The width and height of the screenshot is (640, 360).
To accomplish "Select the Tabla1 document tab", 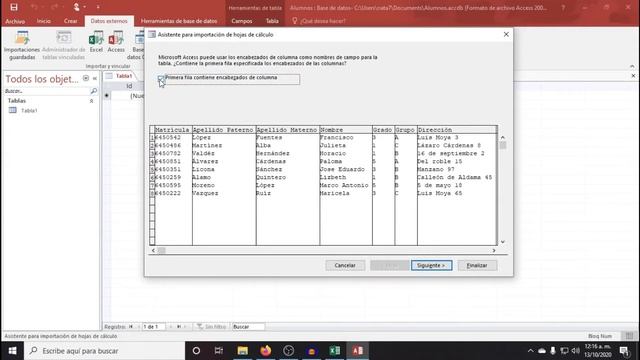I will point(120,76).
